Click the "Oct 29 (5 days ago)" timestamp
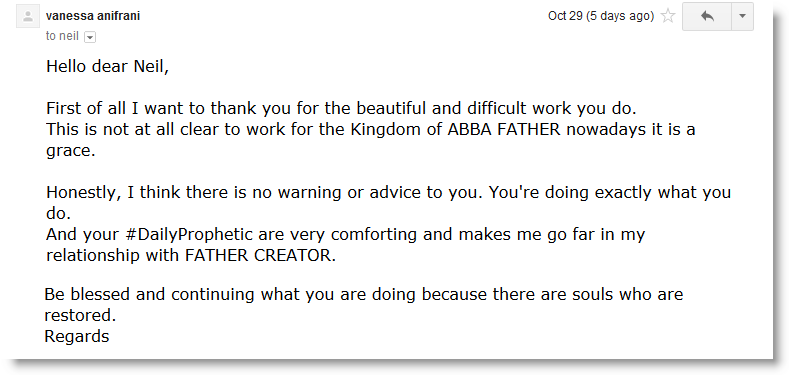 [601, 16]
